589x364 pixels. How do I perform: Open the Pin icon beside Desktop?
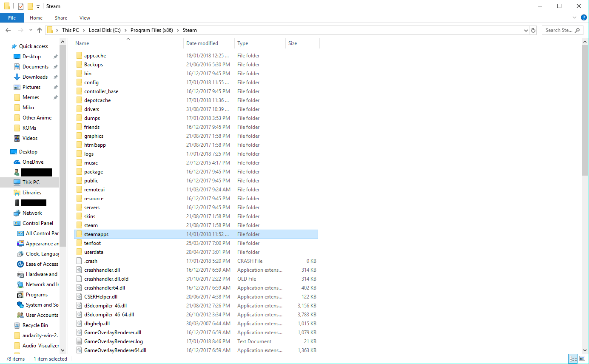[55, 57]
